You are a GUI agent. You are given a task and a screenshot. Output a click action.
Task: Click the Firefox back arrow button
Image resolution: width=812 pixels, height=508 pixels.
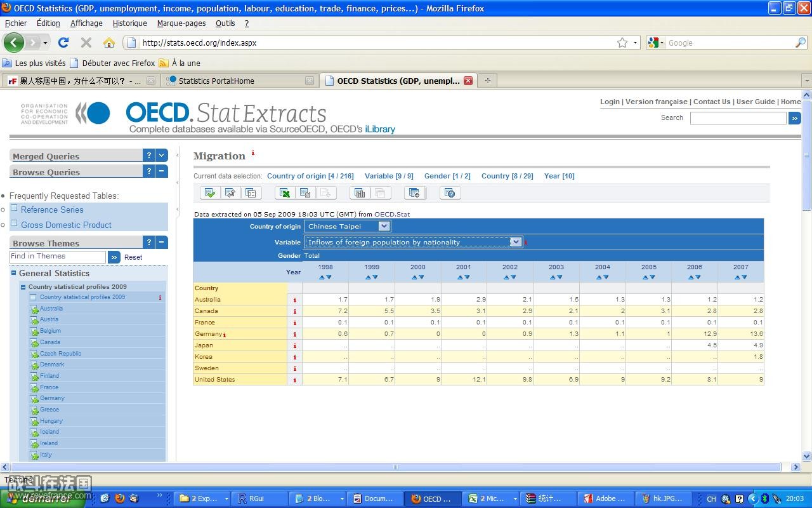tap(13, 43)
